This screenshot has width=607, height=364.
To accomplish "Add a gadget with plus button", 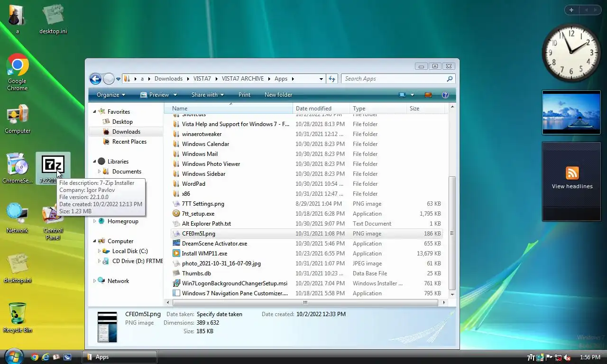I will coord(571,10).
